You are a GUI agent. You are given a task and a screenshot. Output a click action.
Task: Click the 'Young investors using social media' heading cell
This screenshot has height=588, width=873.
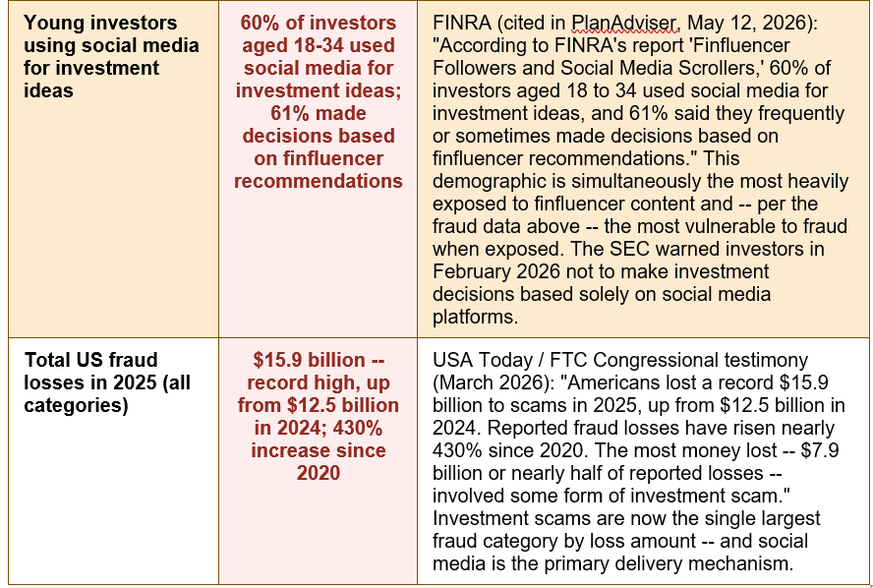[113, 168]
